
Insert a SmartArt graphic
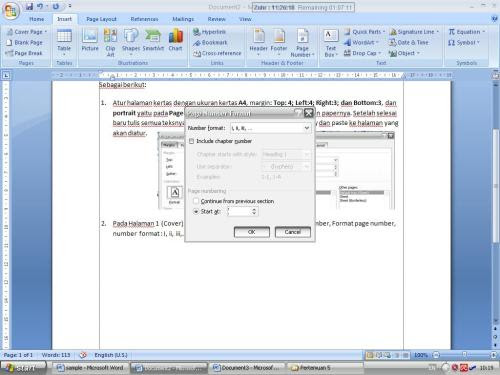[153, 40]
